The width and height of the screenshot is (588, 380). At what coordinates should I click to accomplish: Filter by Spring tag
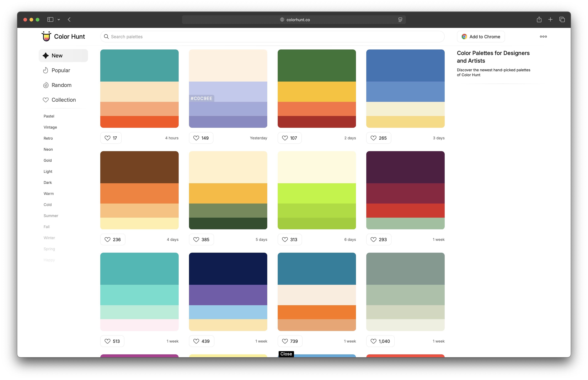point(49,249)
